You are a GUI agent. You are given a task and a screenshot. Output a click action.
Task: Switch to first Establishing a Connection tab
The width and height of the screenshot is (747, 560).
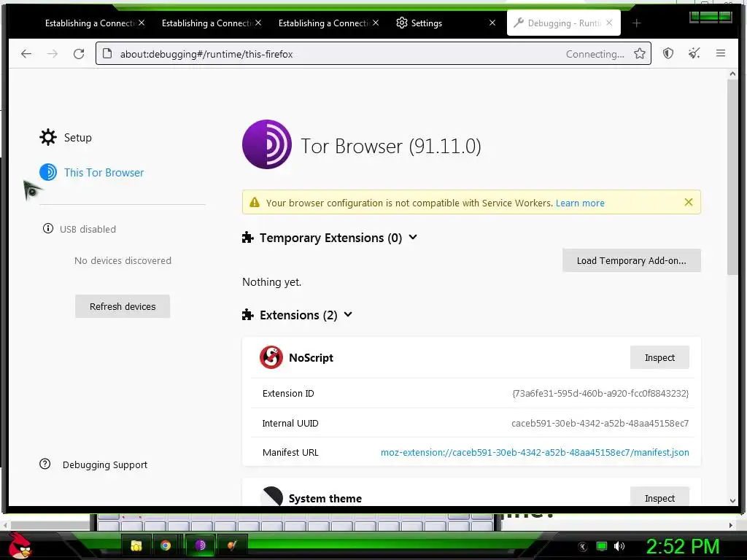[89, 23]
